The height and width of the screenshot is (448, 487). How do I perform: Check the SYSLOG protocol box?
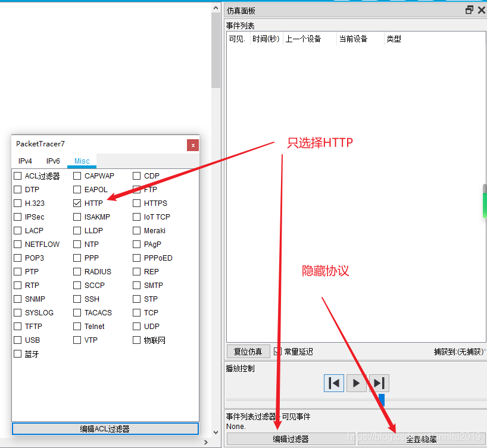tap(18, 312)
